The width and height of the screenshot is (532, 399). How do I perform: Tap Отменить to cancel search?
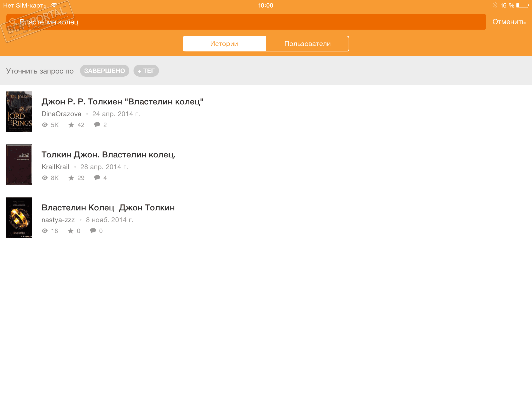(509, 22)
